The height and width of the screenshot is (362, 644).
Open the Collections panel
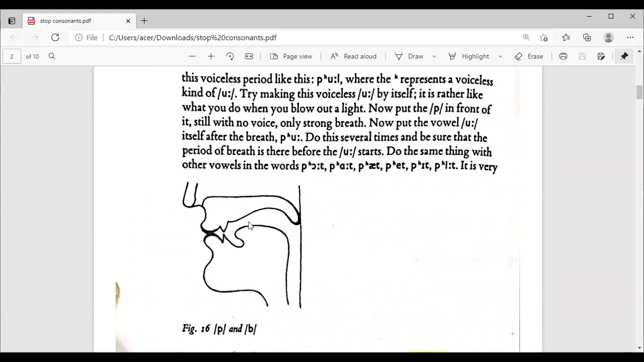587,37
